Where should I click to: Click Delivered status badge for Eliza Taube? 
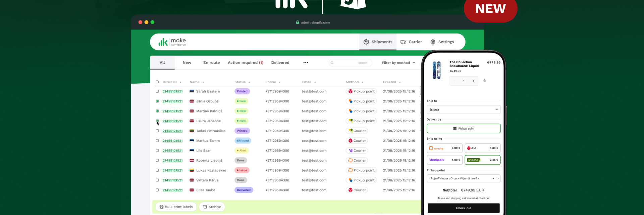pos(244,190)
